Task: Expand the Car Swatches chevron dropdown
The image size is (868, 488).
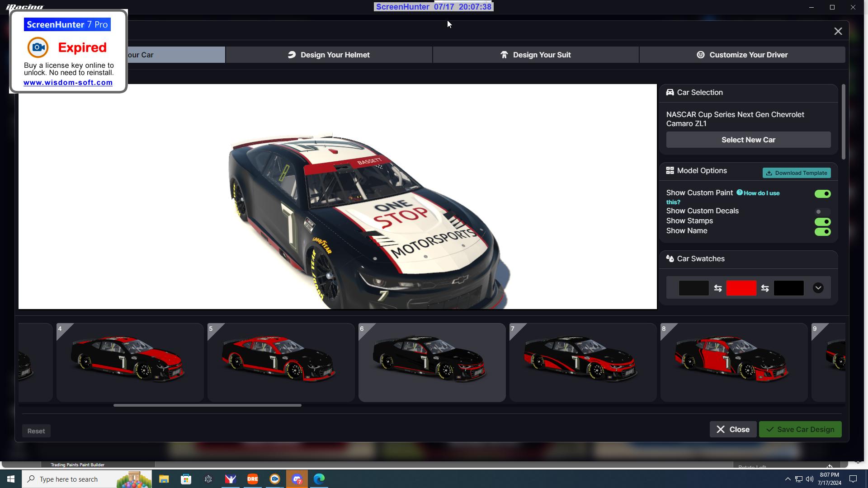Action: [818, 288]
